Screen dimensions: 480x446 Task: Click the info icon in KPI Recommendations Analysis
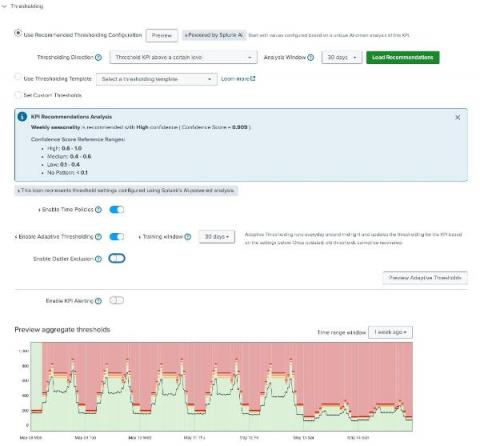pos(22,117)
